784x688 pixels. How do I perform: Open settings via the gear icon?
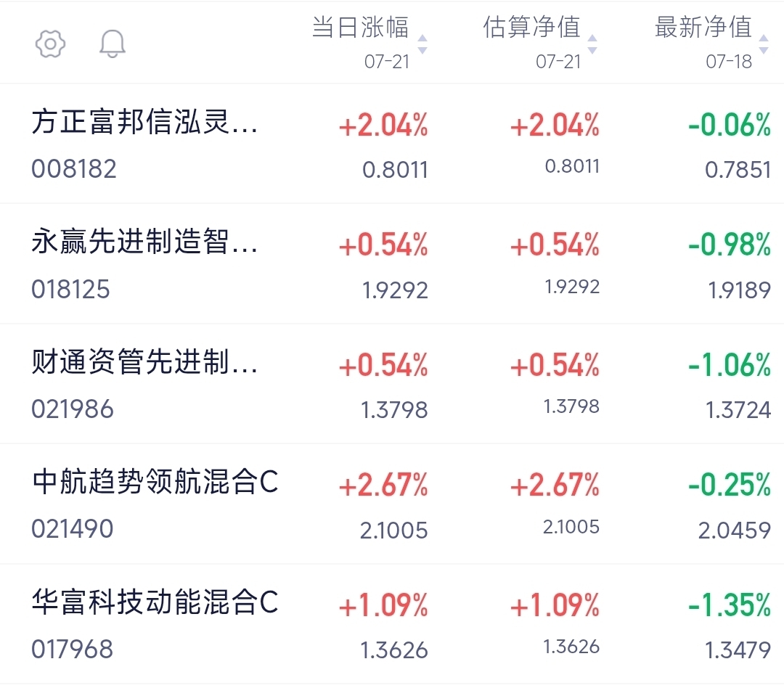tap(51, 44)
